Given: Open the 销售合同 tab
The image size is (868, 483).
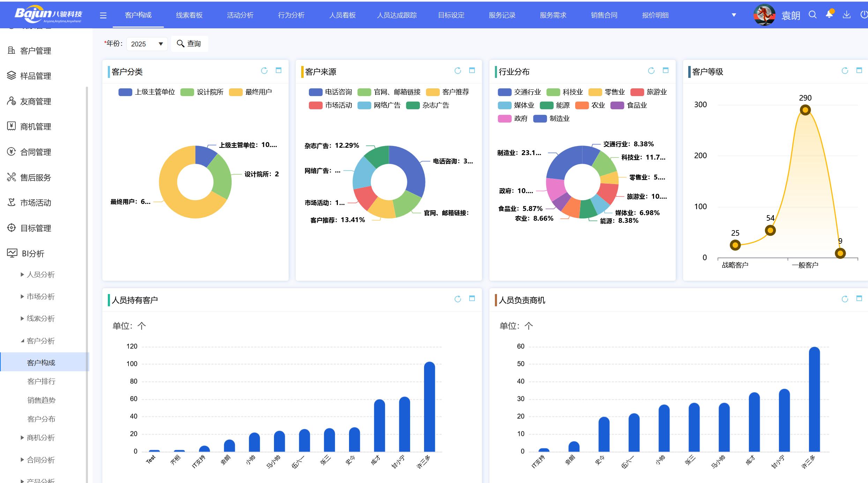Looking at the screenshot, I should [604, 15].
